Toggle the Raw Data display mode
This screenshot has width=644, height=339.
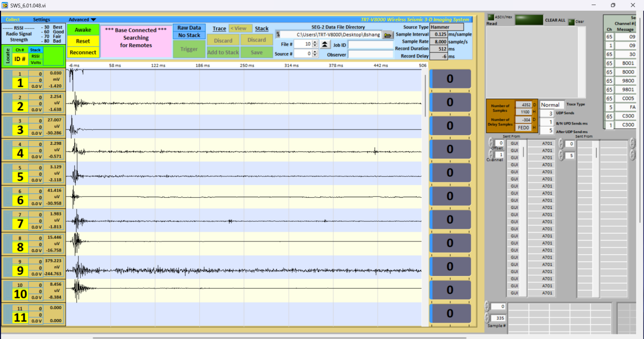[x=189, y=28]
